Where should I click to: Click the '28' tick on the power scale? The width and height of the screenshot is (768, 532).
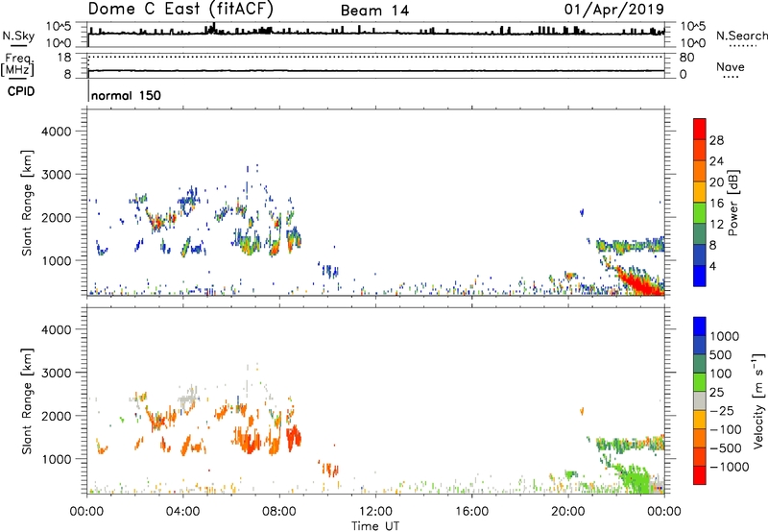[x=716, y=140]
